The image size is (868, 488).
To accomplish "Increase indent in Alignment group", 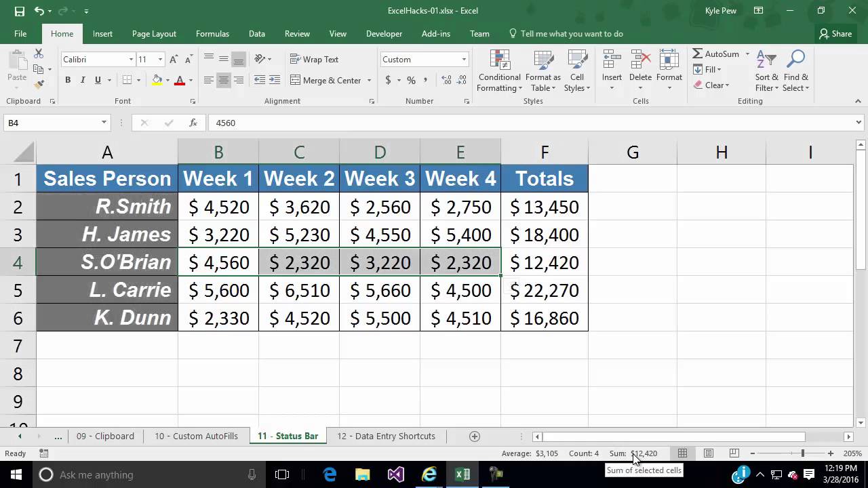I will point(275,80).
